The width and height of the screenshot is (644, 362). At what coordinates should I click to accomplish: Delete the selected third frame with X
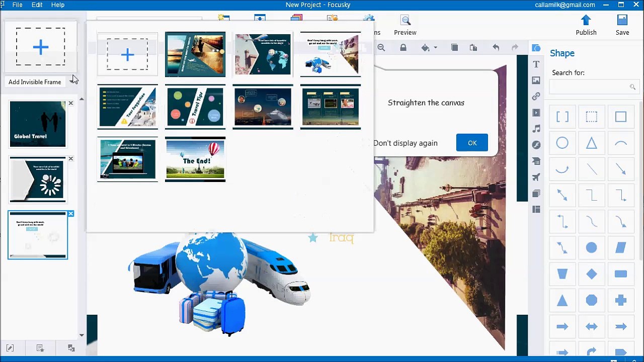pyautogui.click(x=71, y=214)
